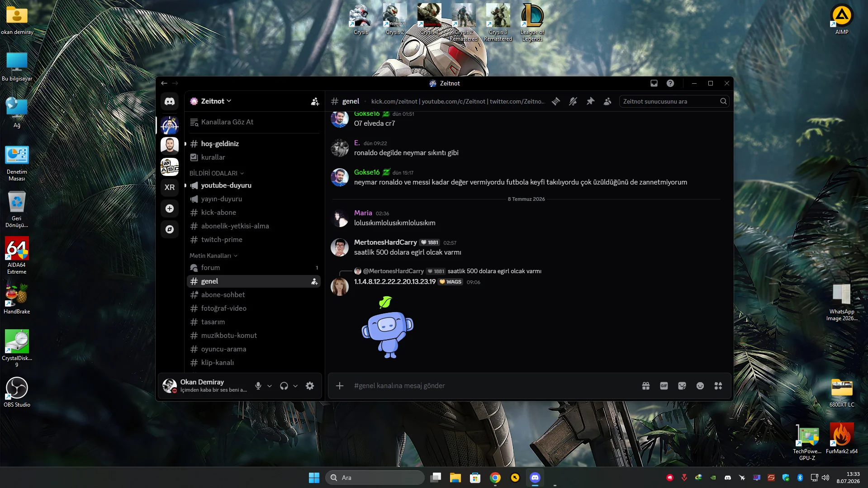868x488 pixels.
Task: Open pinned messages in genel channel
Action: coord(590,101)
